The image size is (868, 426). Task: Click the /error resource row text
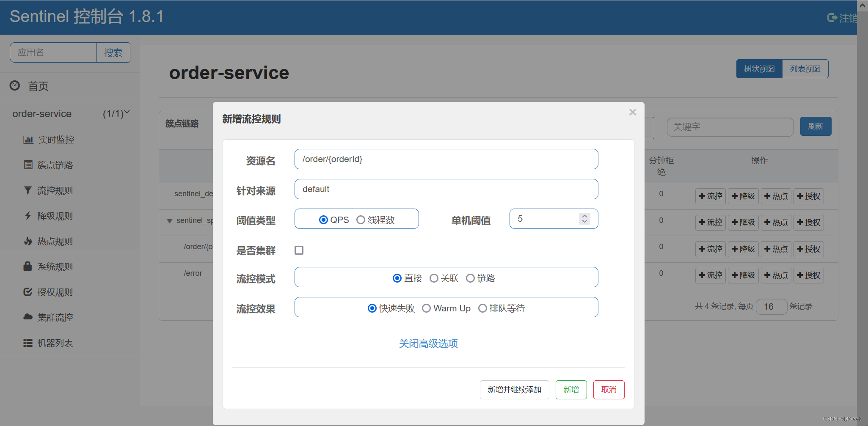pyautogui.click(x=193, y=273)
